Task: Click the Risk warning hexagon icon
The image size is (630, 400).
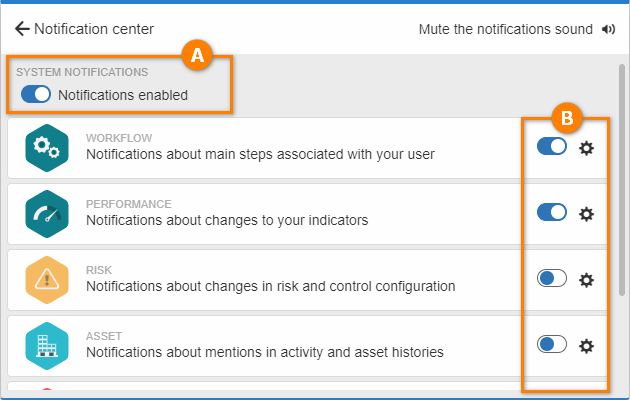Action: (47, 280)
